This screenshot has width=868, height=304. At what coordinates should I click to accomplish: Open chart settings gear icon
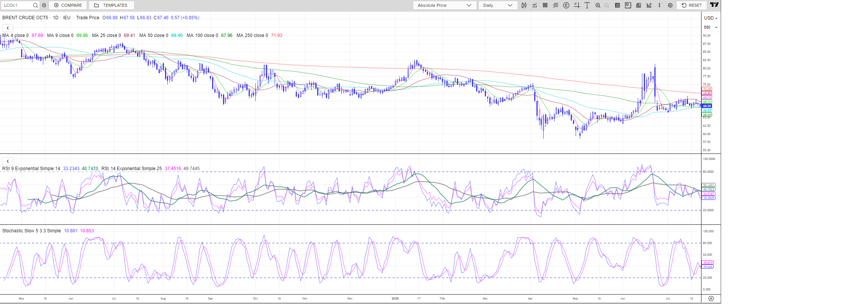point(670,5)
